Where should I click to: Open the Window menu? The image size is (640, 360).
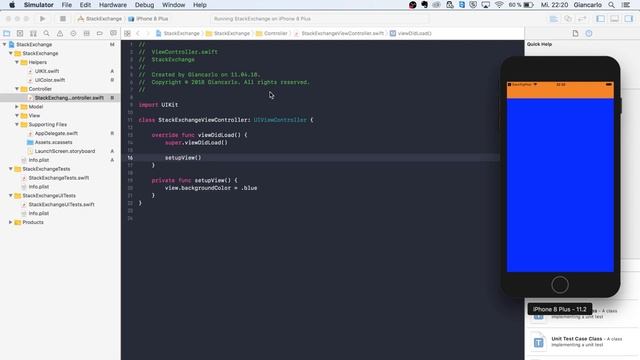click(x=173, y=5)
